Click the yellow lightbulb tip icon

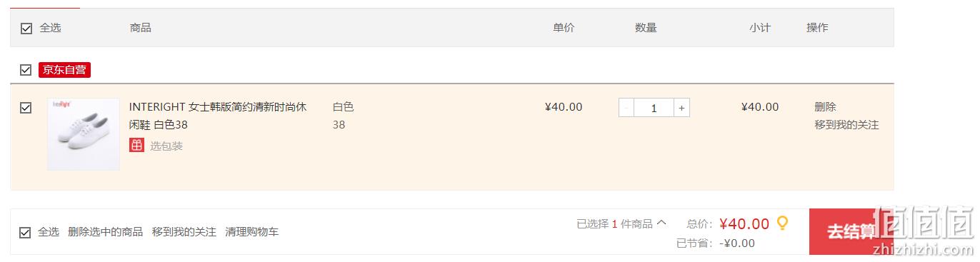[x=782, y=223]
